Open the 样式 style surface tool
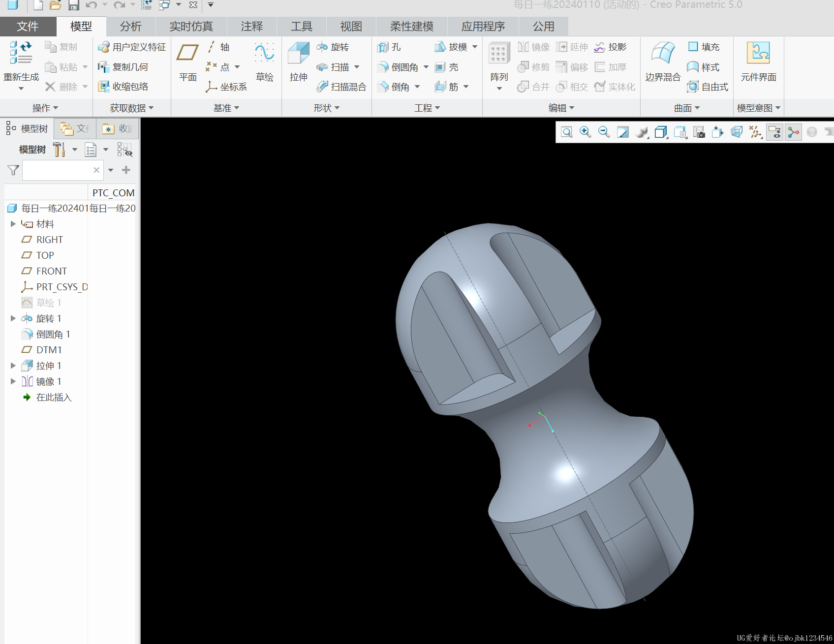Viewport: 834px width, 644px height. pos(703,67)
